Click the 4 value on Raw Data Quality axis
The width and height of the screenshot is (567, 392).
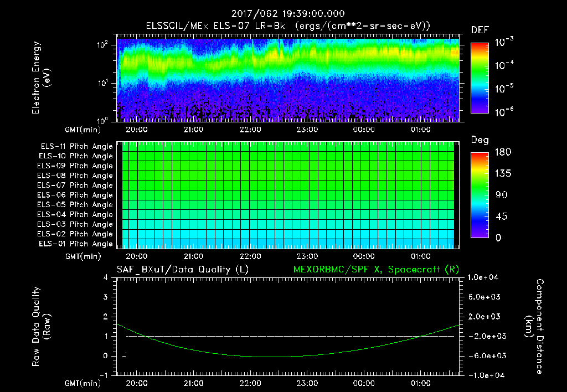(x=106, y=278)
